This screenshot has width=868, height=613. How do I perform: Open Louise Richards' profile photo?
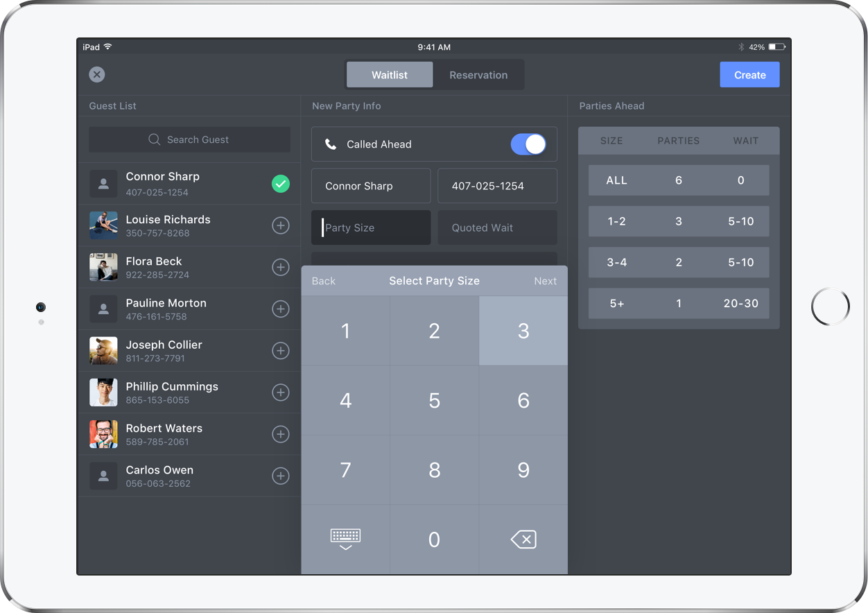pyautogui.click(x=103, y=225)
